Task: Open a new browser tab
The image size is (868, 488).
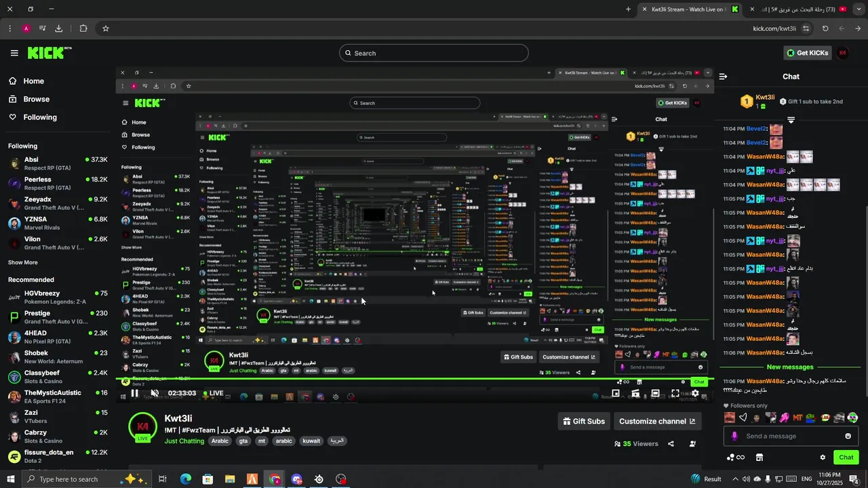Action: [628, 9]
